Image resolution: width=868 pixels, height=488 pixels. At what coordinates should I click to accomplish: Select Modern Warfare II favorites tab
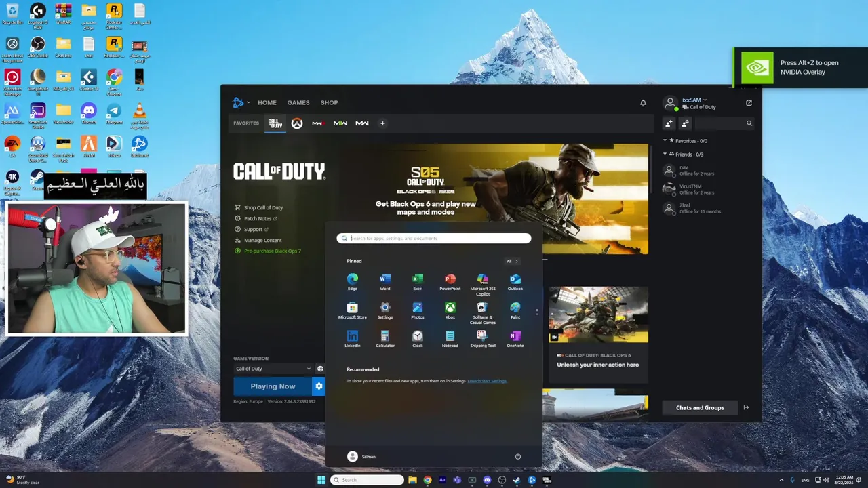click(x=340, y=123)
